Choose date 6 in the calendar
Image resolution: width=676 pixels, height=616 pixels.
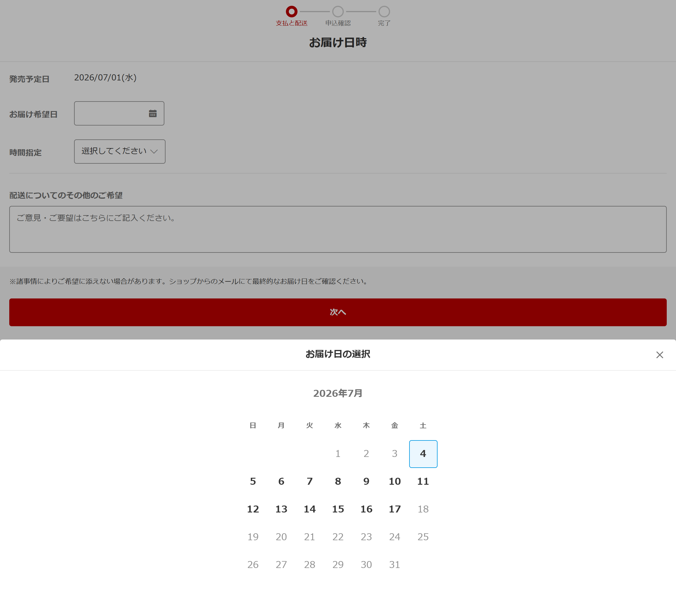click(x=281, y=482)
